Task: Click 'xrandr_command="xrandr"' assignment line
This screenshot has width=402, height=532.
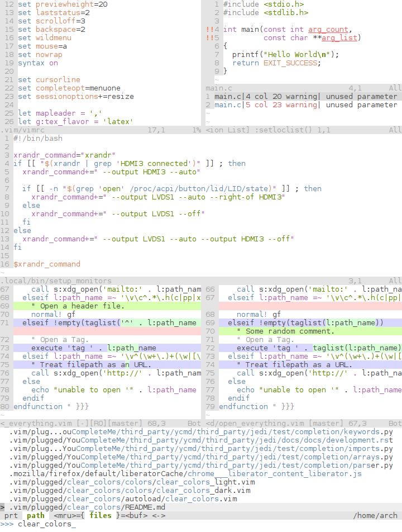Action: (64, 155)
